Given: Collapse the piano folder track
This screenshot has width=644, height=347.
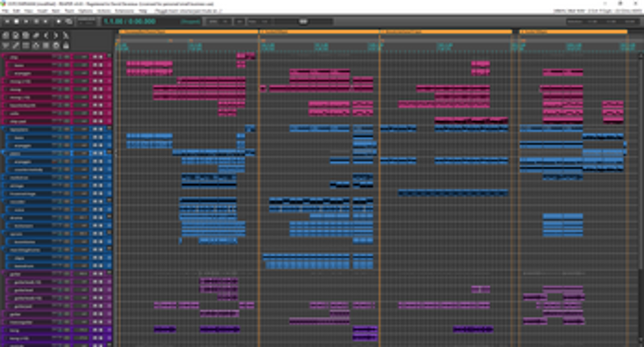Looking at the screenshot, I should point(109,153).
